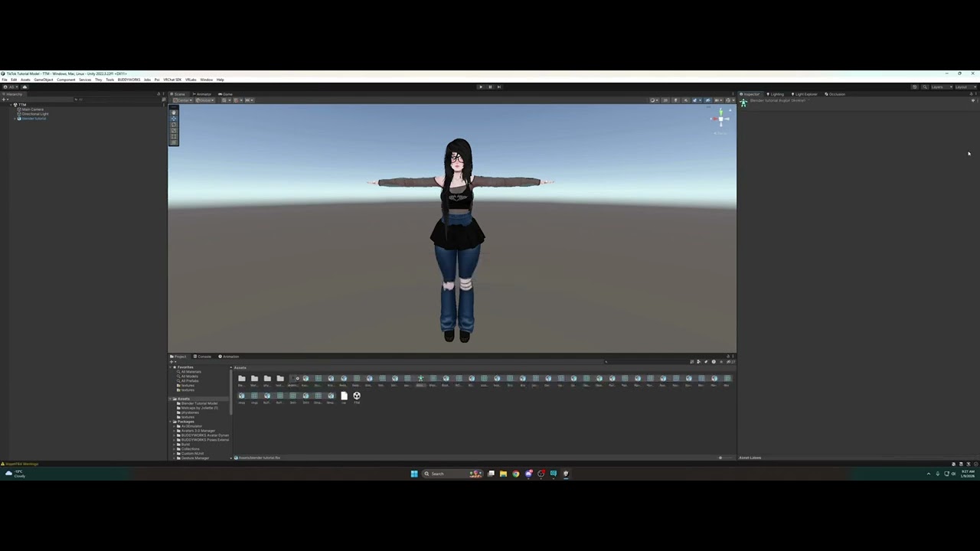Screen dimensions: 980x551
Task: Collapse the TTM scene in the Hierarchy
Action: pos(11,105)
